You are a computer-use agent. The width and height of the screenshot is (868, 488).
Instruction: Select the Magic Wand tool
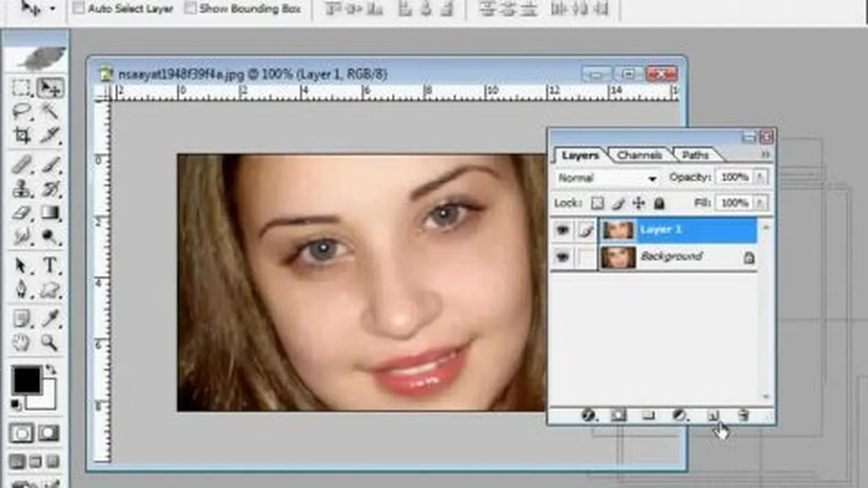pos(50,112)
